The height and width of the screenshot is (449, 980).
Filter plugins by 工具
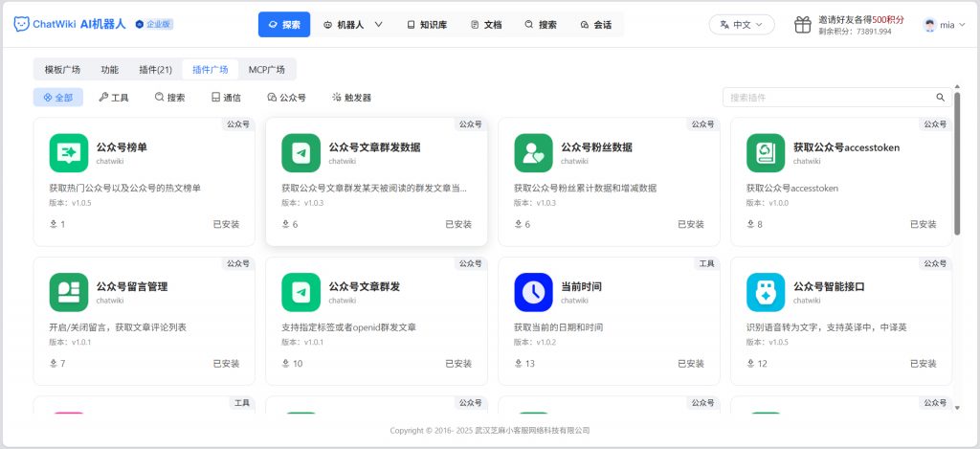(x=114, y=97)
